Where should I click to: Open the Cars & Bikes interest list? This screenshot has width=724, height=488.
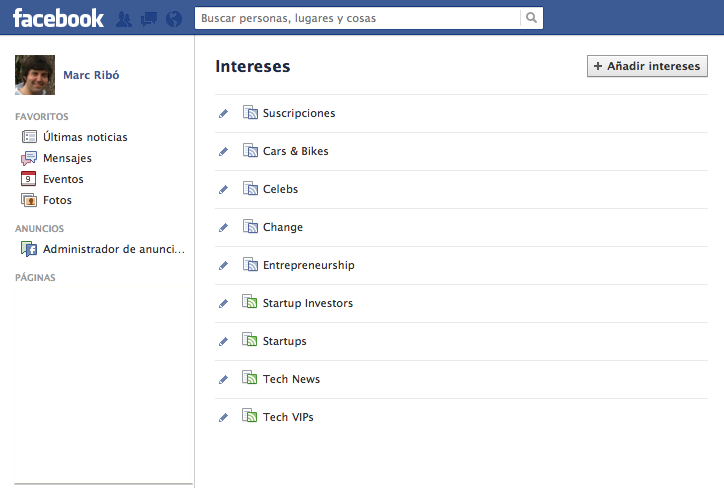click(296, 151)
